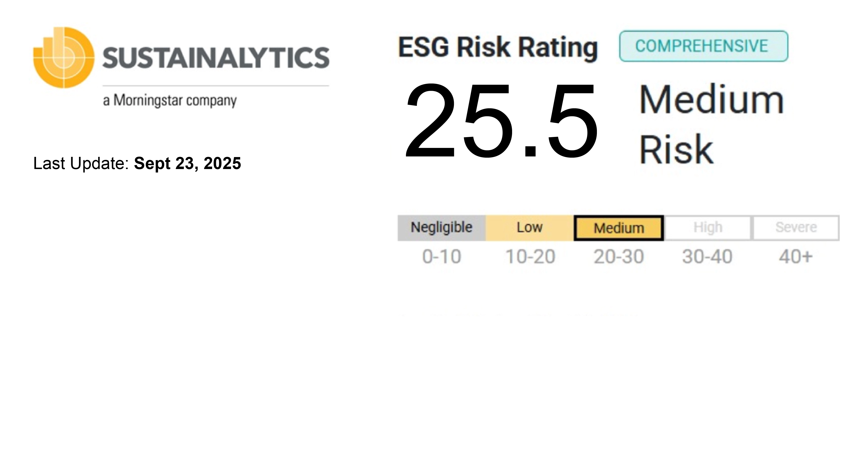This screenshot has width=868, height=461.
Task: Click the 'ESG Risk Rating' heading
Action: (498, 47)
